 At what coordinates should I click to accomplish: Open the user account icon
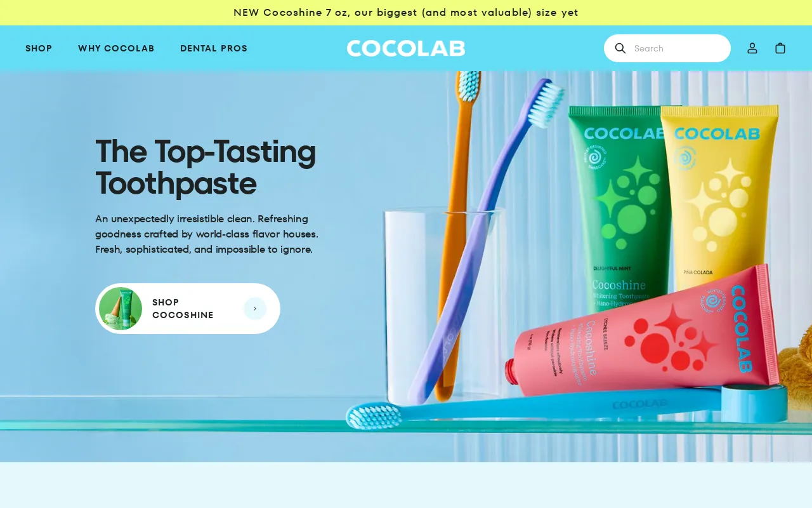pos(752,48)
